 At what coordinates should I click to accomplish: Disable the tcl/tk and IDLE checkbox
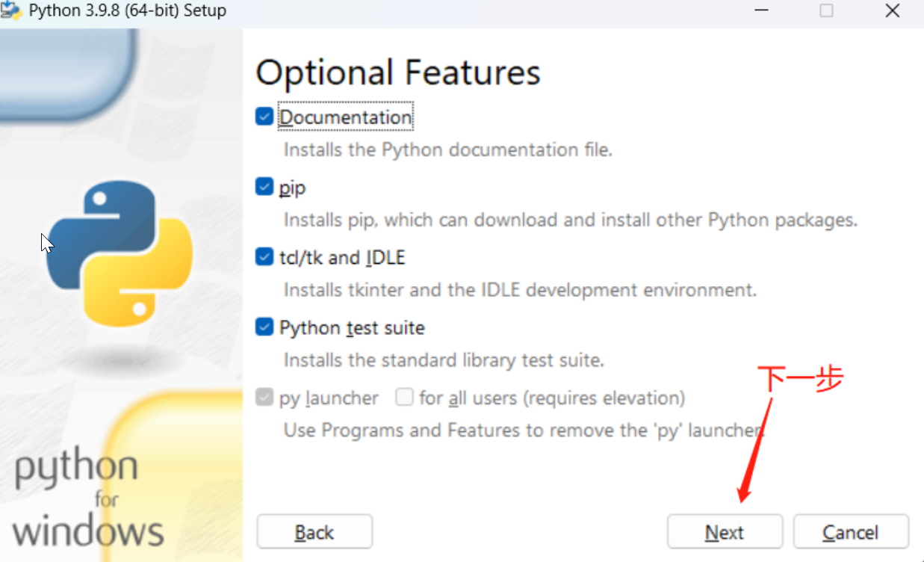(264, 257)
